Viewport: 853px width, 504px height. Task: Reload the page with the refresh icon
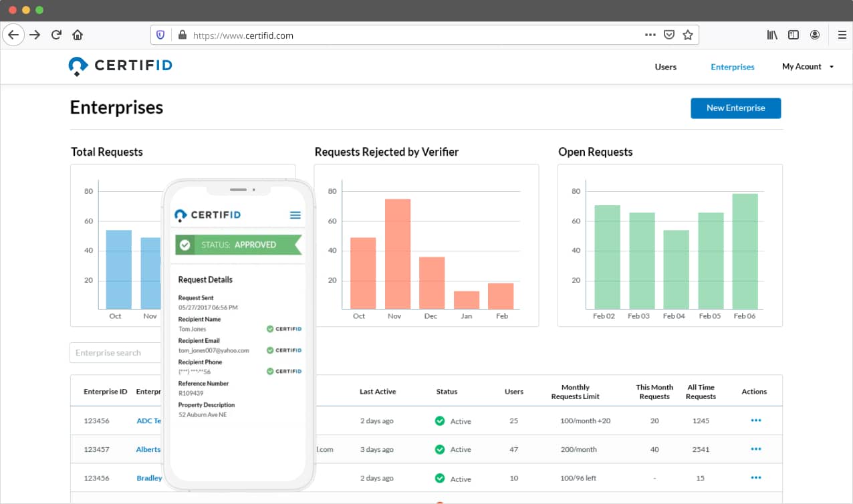pos(56,35)
